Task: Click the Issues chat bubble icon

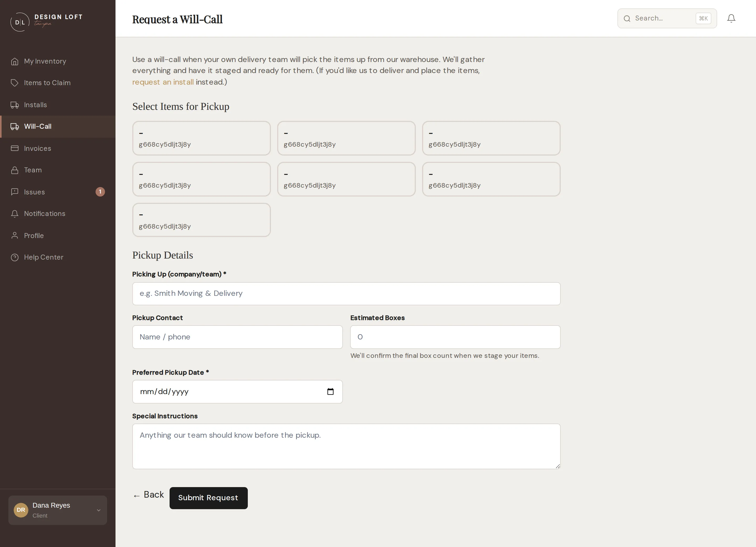Action: 15,192
